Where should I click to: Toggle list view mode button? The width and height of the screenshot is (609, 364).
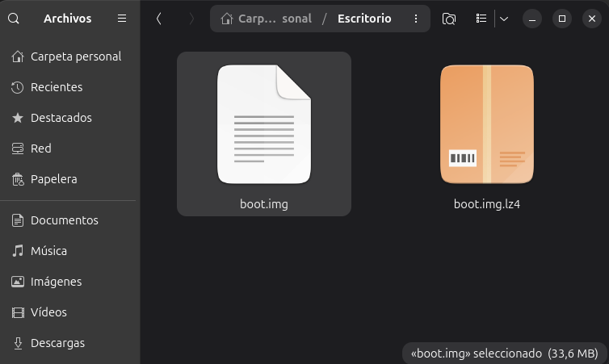[x=481, y=19]
